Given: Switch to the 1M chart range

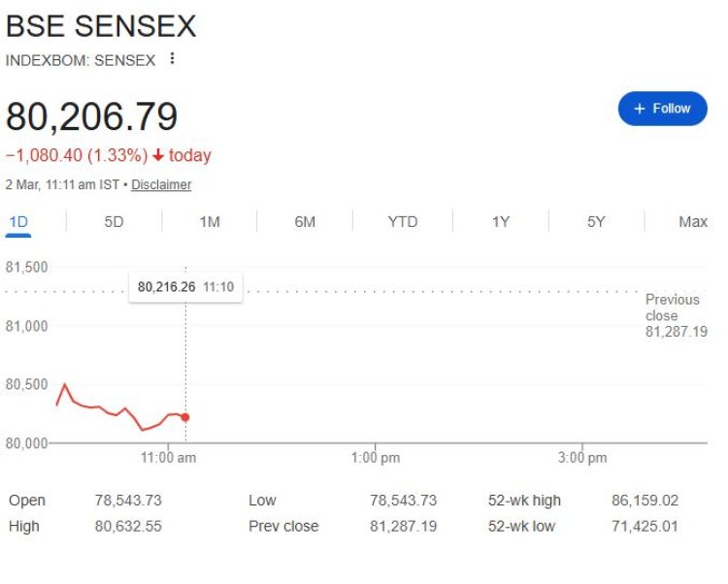Looking at the screenshot, I should click(x=210, y=222).
